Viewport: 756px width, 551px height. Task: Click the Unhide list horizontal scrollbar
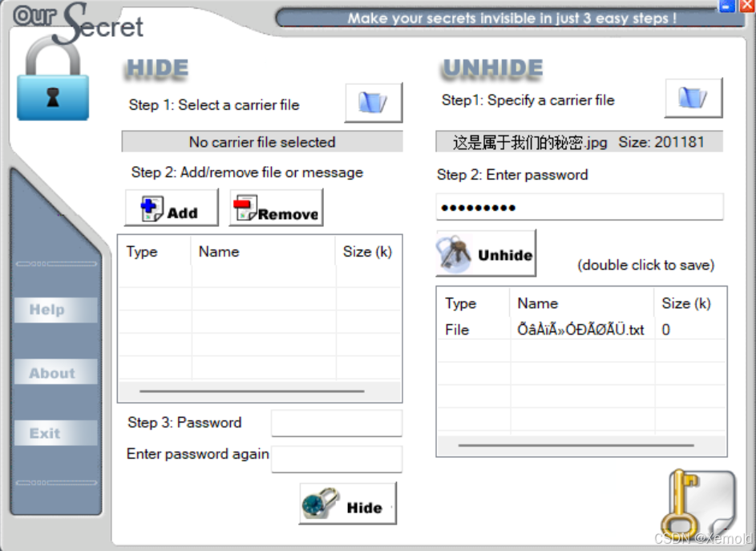click(576, 445)
